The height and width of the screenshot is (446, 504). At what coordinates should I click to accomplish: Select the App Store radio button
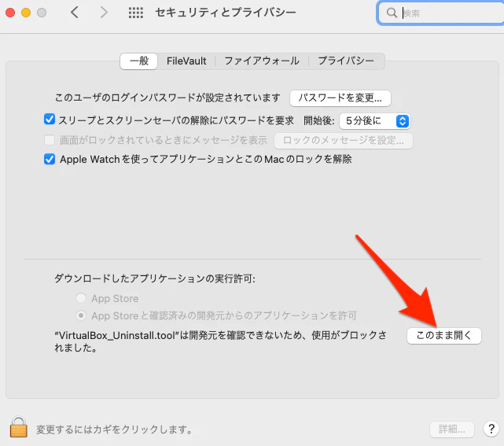pyautogui.click(x=81, y=298)
